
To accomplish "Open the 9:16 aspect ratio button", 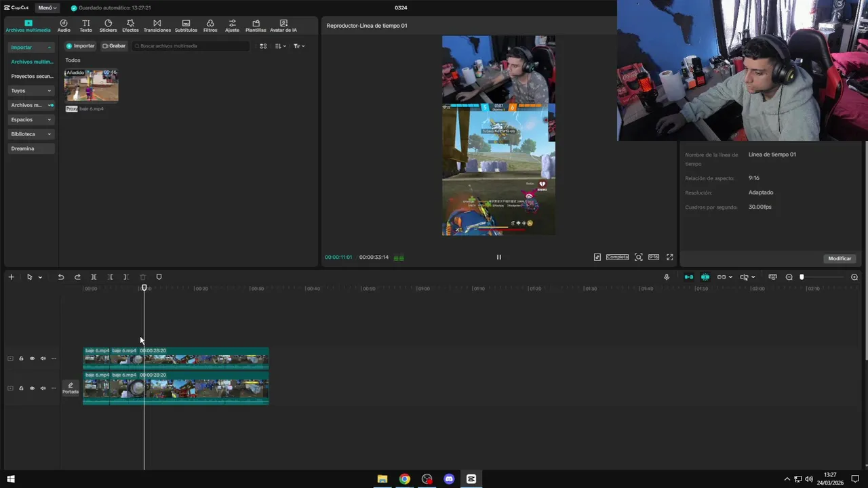I will [654, 257].
